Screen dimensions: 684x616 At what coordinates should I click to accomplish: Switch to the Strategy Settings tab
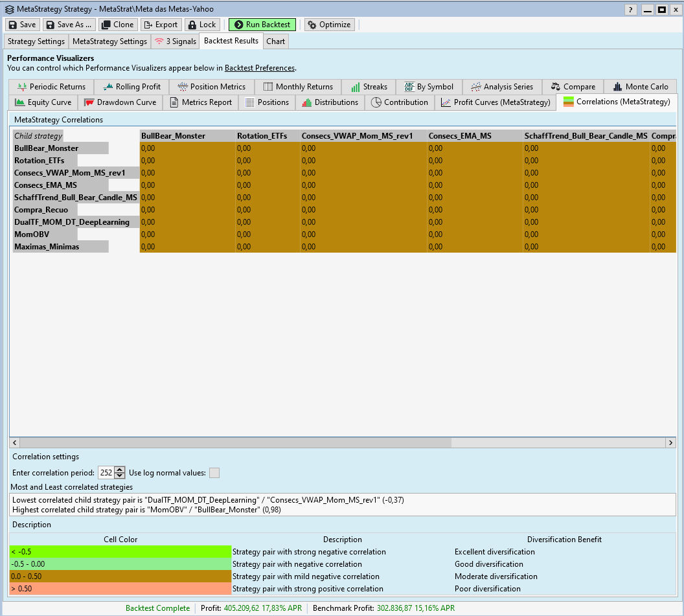click(36, 41)
